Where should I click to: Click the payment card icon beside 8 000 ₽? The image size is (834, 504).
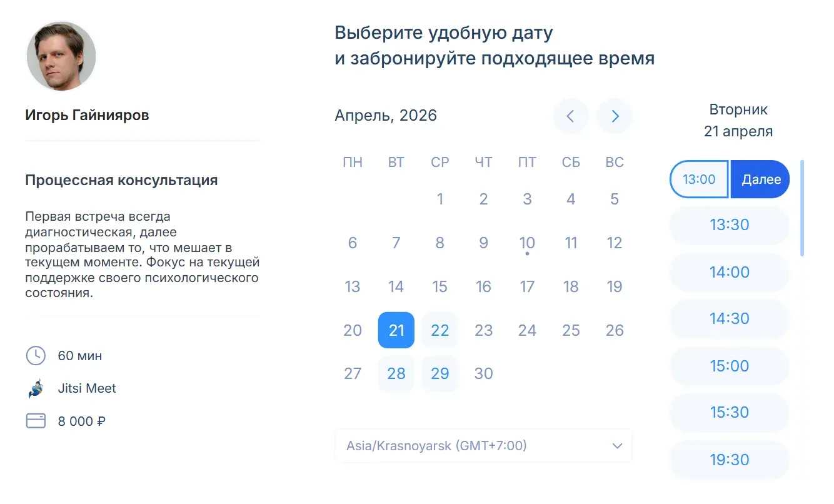tap(36, 421)
